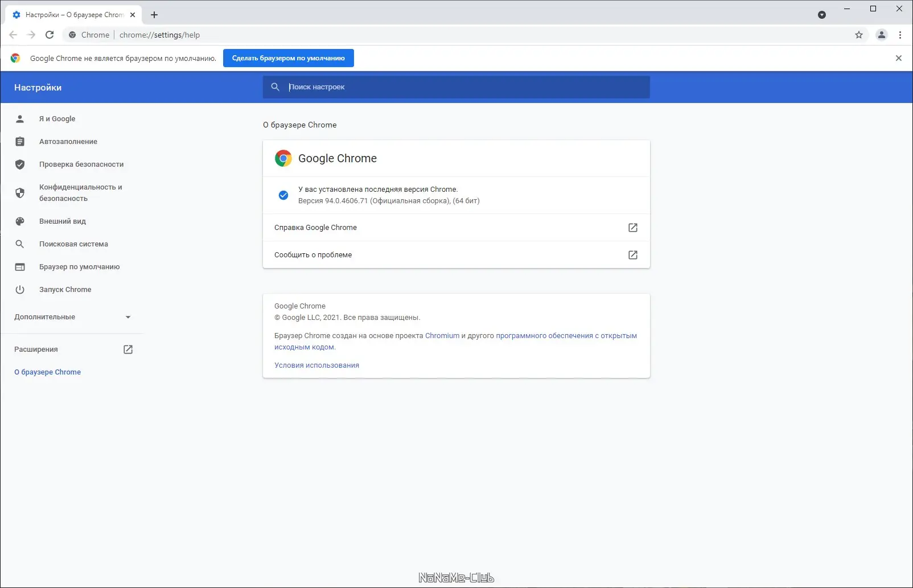Open the Chromium project link
This screenshot has width=913, height=588.
[442, 336]
